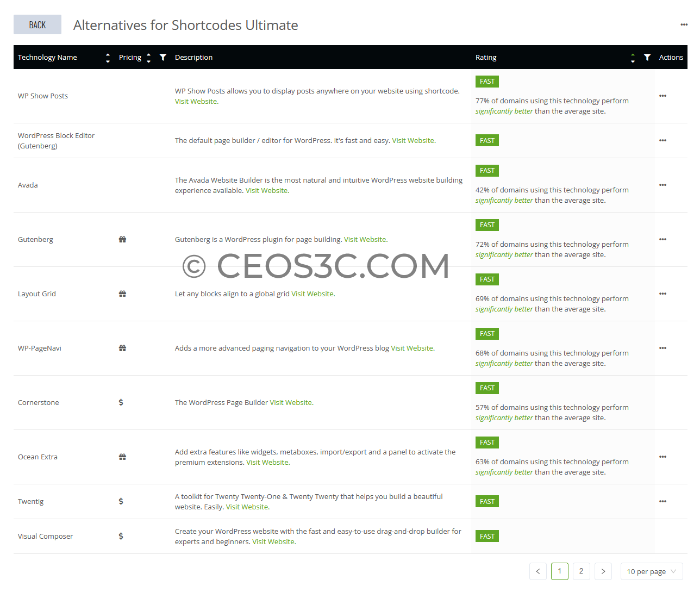Click the Rating column header text
This screenshot has width=700, height=592.
click(x=486, y=57)
